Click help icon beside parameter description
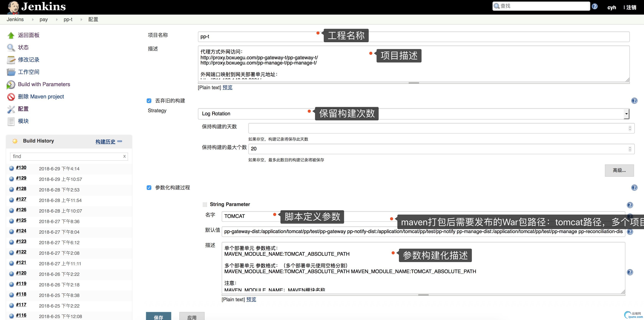Image resolution: width=644 pixels, height=320 pixels. pos(630,272)
